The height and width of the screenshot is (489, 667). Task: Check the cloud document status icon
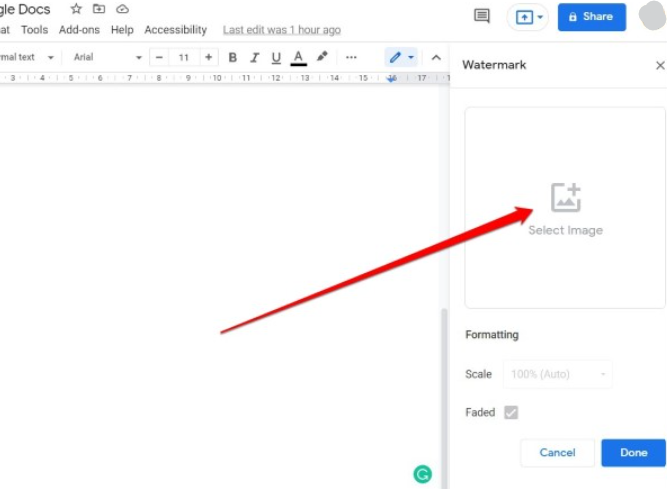(x=123, y=9)
